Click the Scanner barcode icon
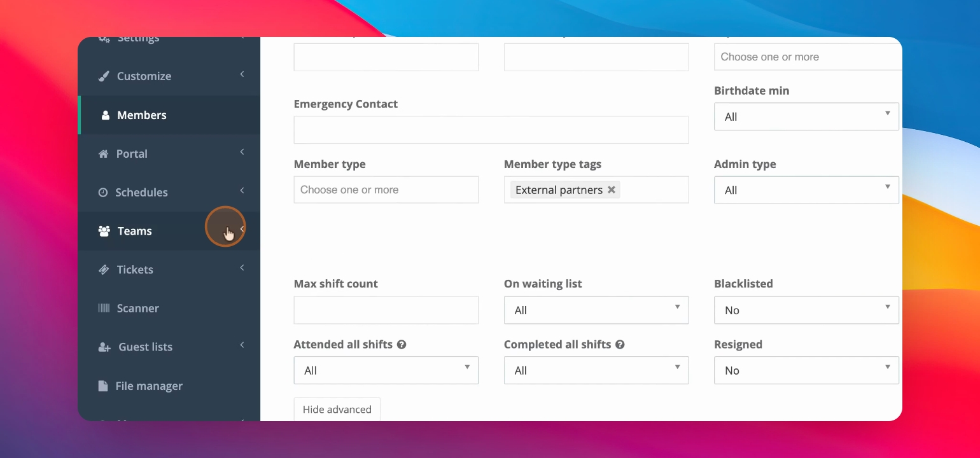 tap(104, 309)
